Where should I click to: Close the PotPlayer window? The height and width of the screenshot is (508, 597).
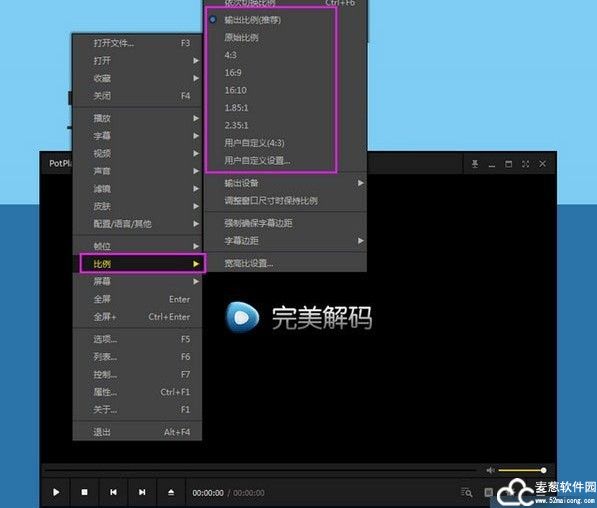543,164
